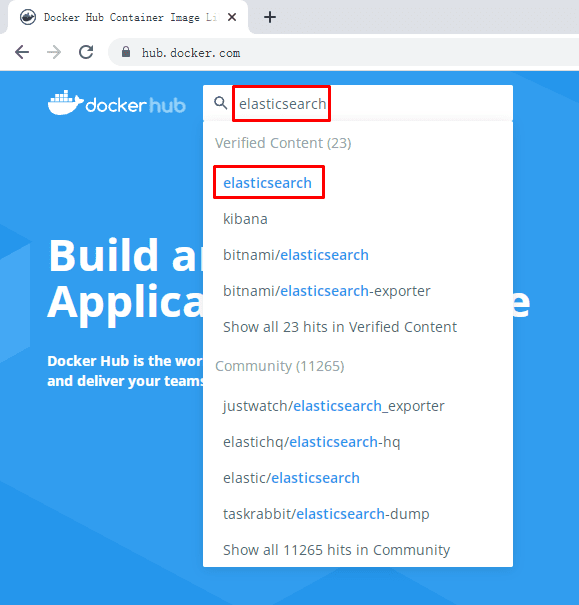Click the magnifier search icon
Screen dimensions: 579x605
coord(221,103)
